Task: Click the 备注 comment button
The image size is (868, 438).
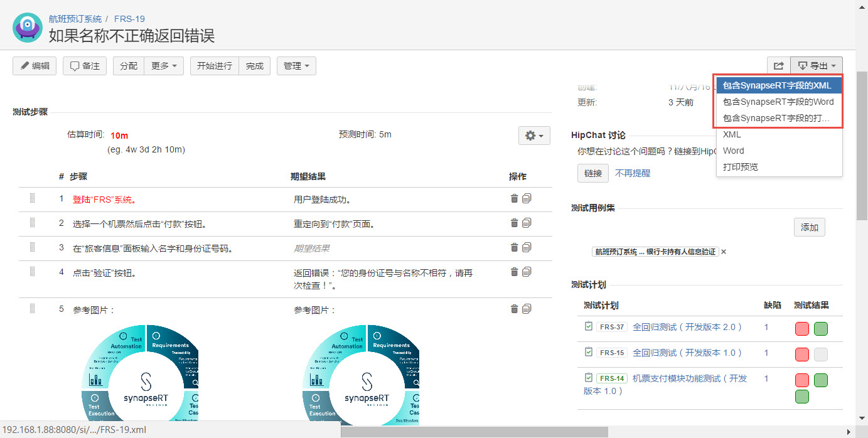Action: pos(85,66)
